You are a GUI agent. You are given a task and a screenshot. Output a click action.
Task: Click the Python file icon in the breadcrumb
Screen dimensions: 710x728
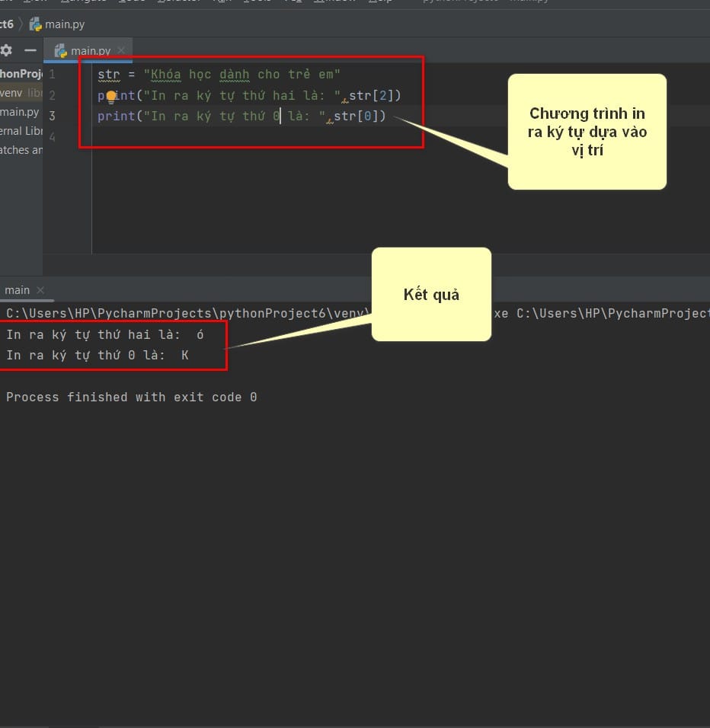[x=35, y=24]
